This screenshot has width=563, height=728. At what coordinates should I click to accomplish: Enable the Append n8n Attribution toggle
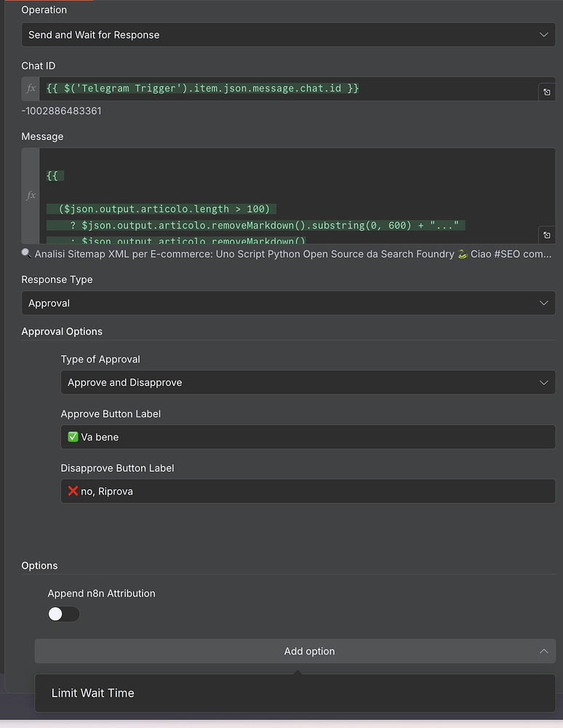pos(63,614)
